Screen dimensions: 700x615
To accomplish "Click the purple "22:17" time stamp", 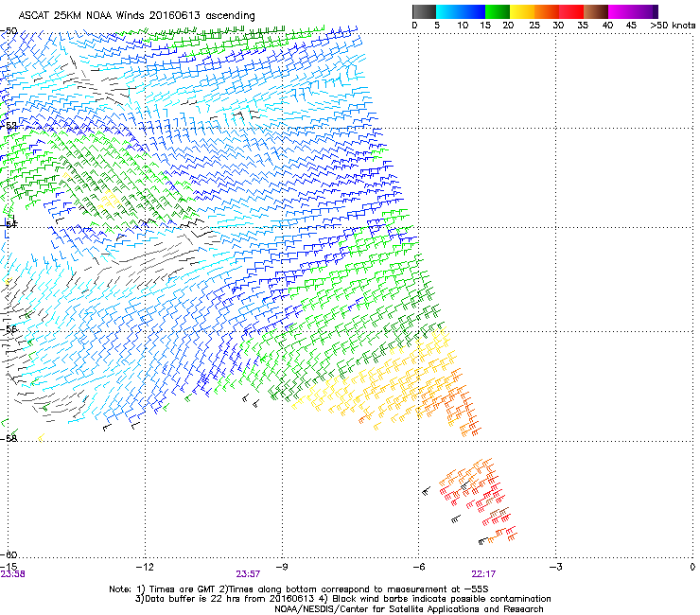I will pyautogui.click(x=483, y=574).
